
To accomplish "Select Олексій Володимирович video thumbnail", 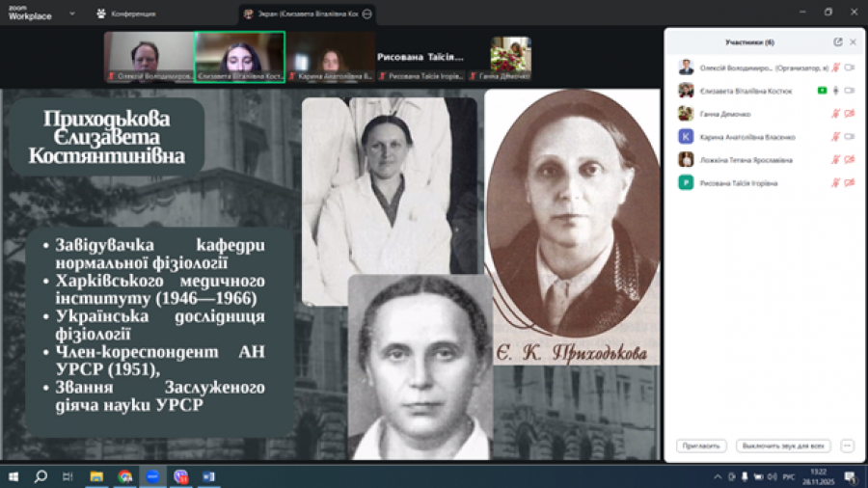I will (x=149, y=56).
